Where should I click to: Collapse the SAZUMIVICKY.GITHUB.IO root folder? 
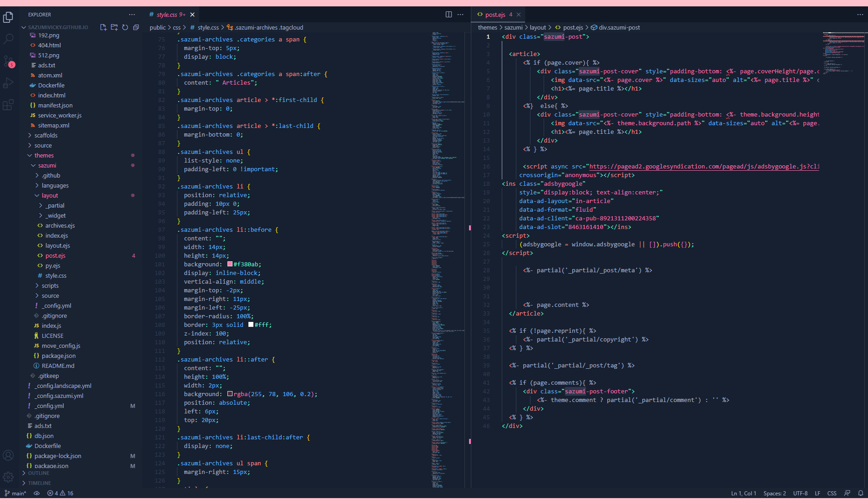coord(57,27)
